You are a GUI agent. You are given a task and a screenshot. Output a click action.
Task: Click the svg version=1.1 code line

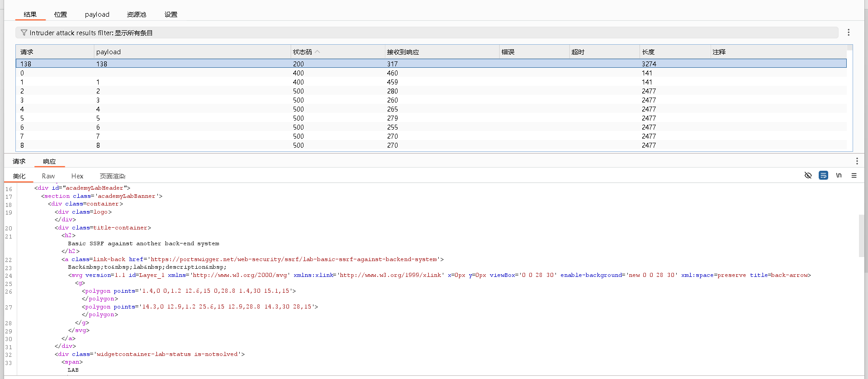440,275
